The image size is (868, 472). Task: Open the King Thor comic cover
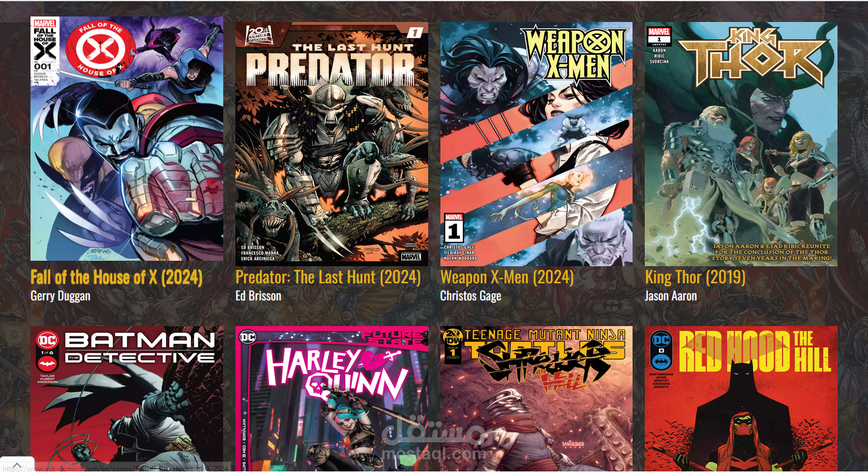click(x=741, y=144)
